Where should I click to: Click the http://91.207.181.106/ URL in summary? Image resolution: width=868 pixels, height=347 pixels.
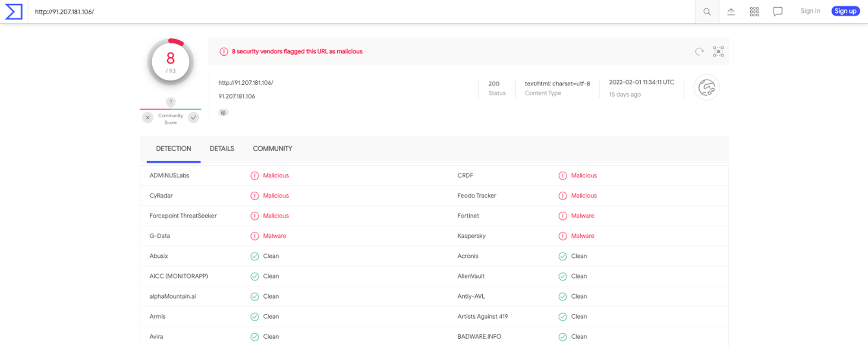[x=245, y=82]
